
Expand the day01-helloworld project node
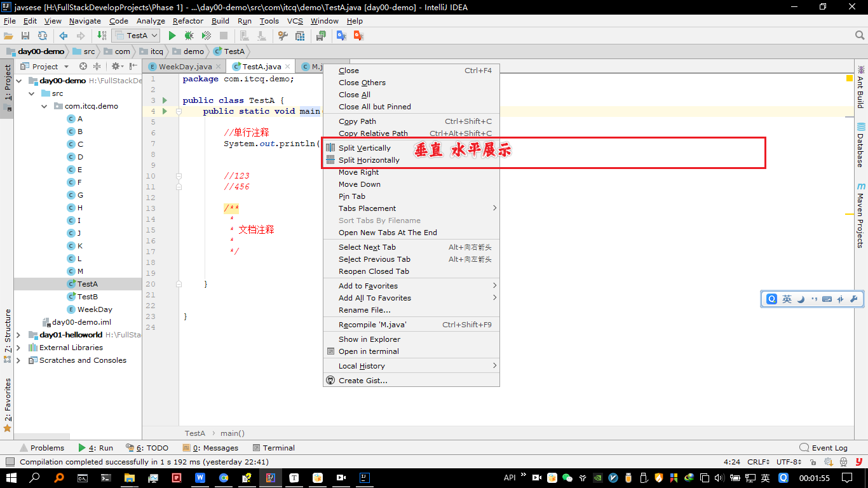point(18,335)
